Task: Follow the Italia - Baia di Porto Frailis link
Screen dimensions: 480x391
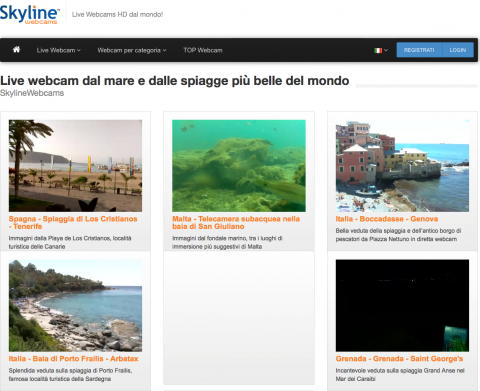Action: point(73,359)
